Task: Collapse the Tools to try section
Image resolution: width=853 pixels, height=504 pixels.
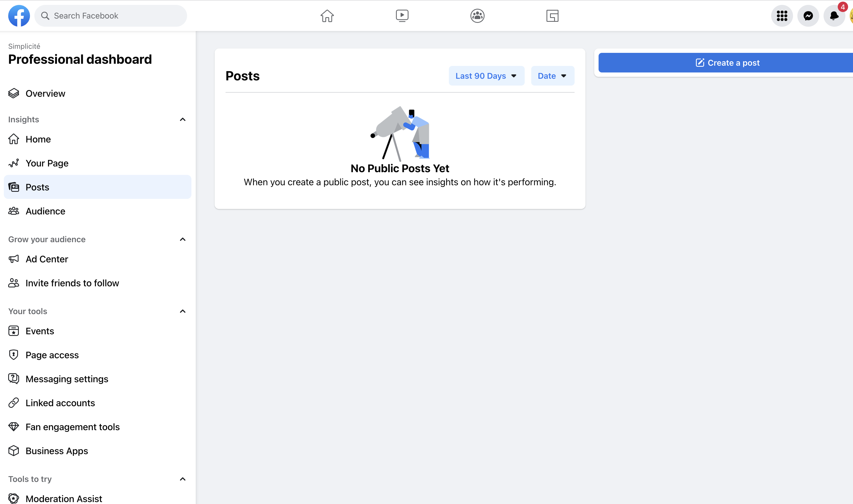Action: point(182,479)
